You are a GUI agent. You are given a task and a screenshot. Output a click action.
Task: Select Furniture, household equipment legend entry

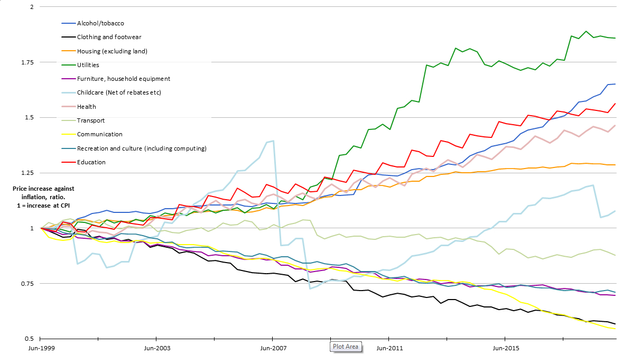click(123, 79)
